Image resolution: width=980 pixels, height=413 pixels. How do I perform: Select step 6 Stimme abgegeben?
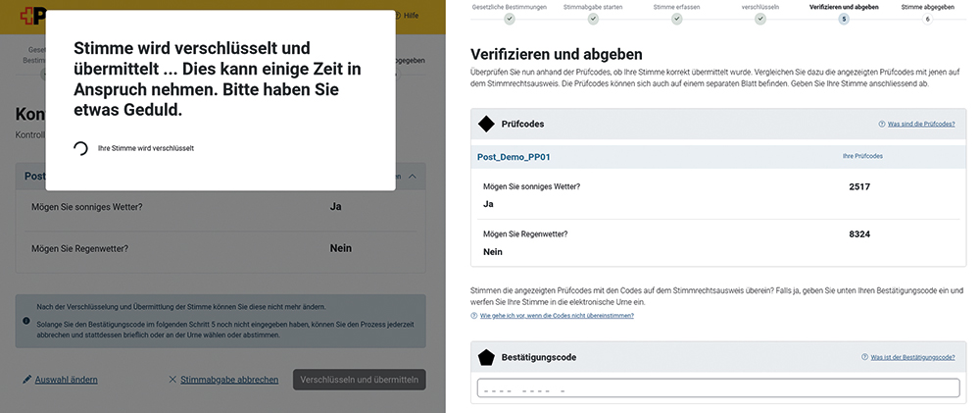point(927,19)
